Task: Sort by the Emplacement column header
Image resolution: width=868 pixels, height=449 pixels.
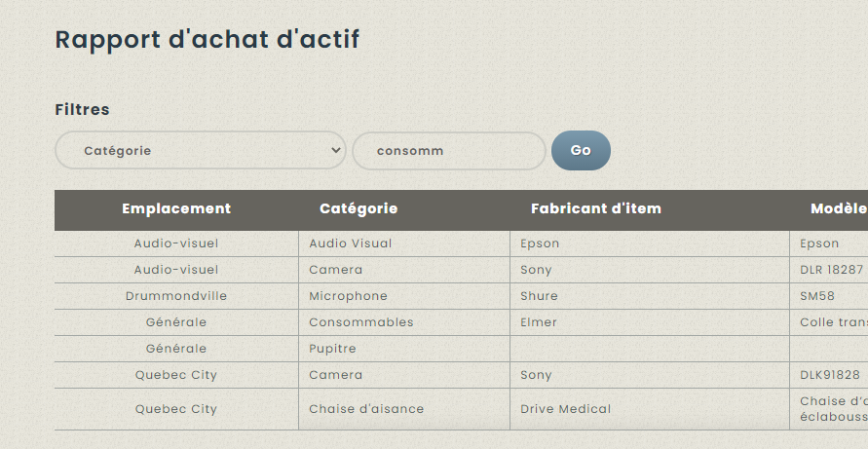Action: (176, 208)
